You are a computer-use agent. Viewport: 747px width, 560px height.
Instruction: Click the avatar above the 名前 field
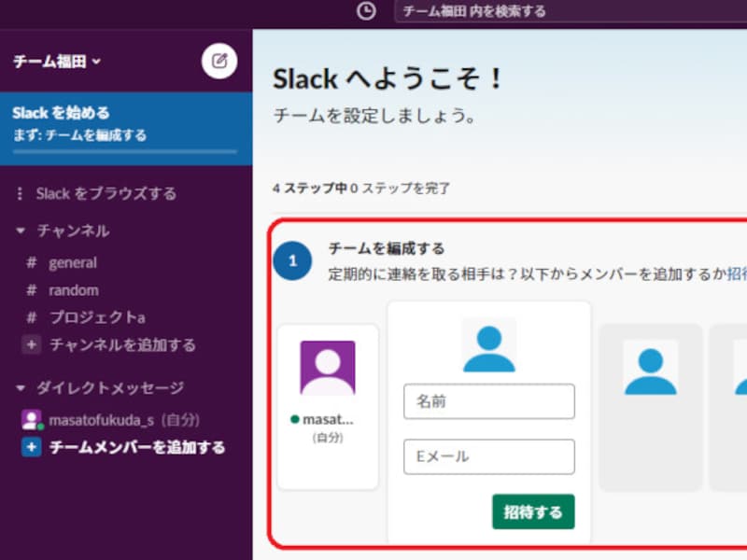(489, 345)
